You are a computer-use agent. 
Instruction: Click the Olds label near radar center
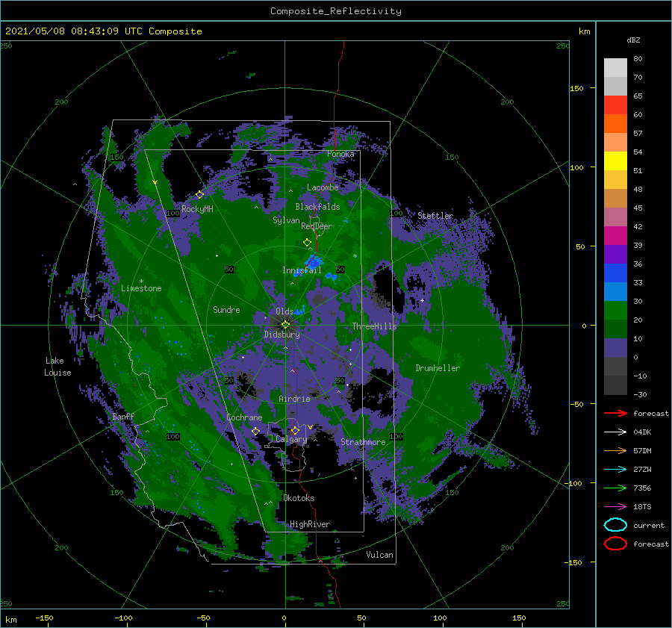click(x=284, y=311)
